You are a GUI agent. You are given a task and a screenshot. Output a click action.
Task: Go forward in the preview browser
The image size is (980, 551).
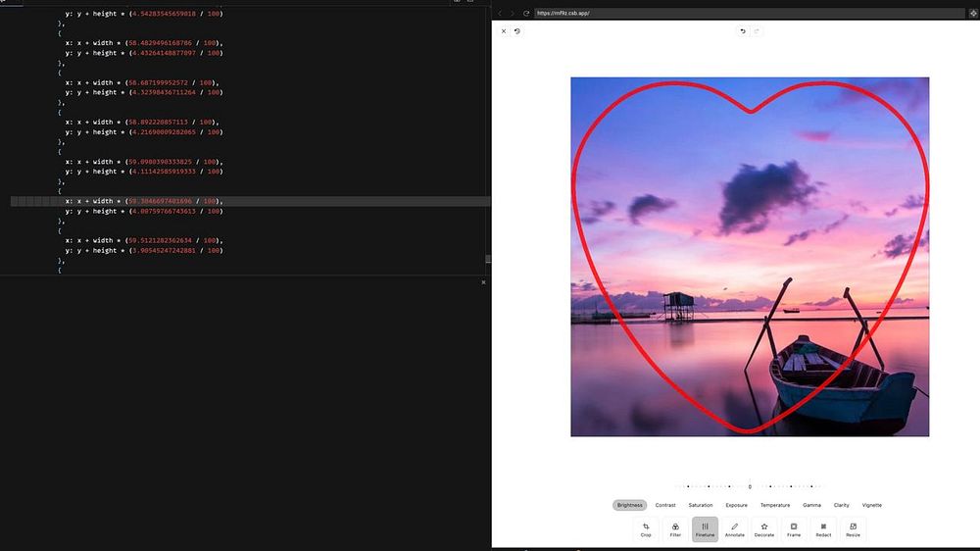click(512, 13)
